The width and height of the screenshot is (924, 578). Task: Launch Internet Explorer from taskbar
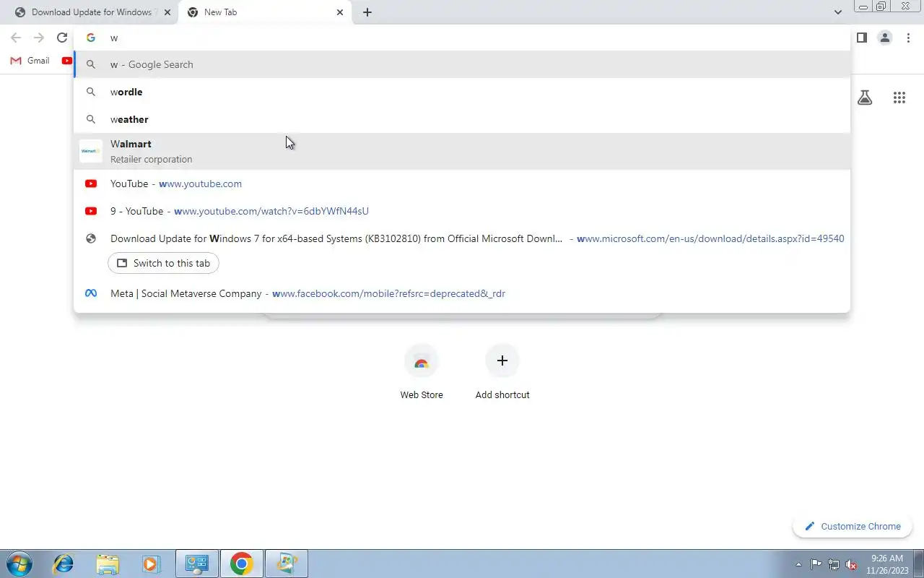(x=64, y=564)
